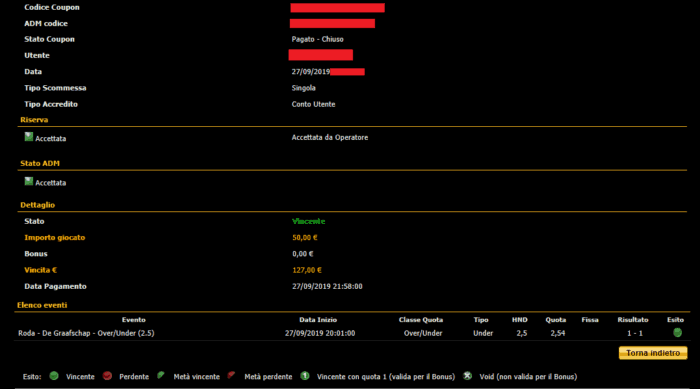Click the Perdente legend red icon
The width and height of the screenshot is (700, 389).
(107, 376)
